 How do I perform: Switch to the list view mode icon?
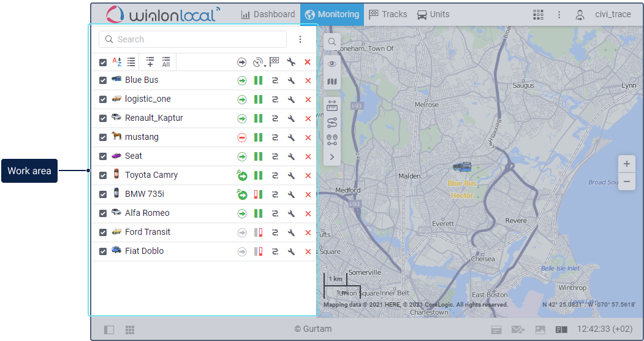(x=131, y=62)
